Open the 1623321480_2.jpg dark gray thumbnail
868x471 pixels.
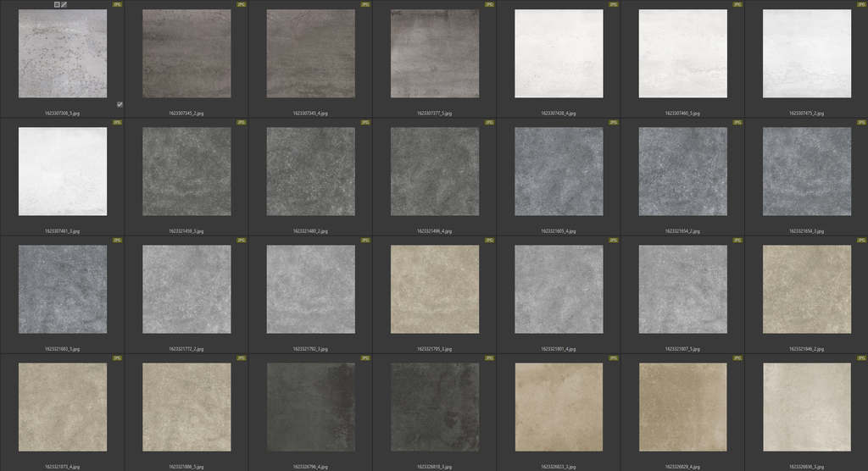pyautogui.click(x=310, y=171)
